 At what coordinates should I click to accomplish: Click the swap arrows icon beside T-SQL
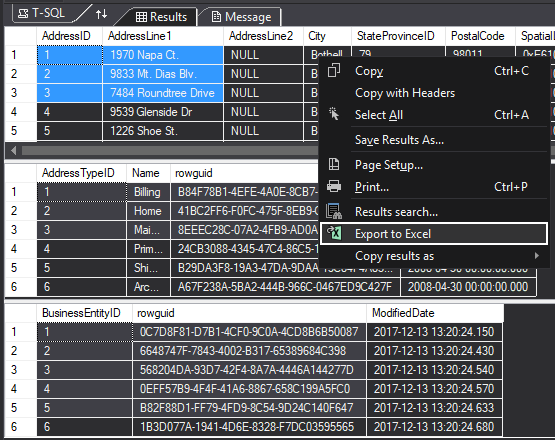point(102,14)
